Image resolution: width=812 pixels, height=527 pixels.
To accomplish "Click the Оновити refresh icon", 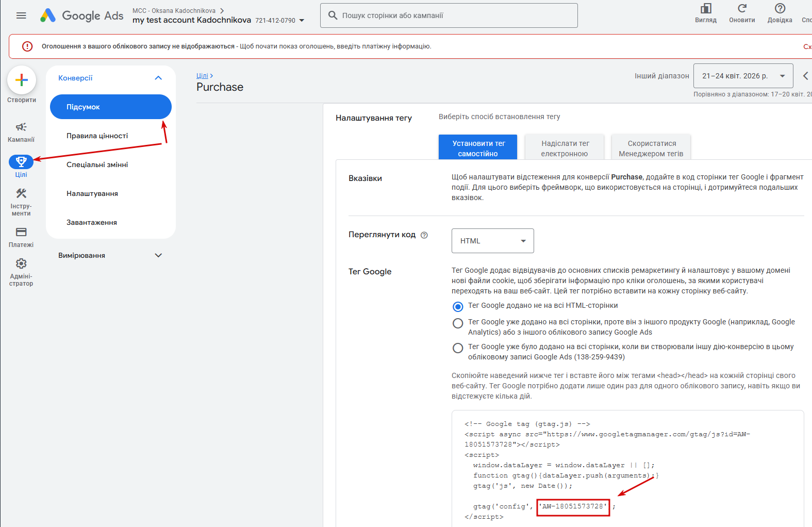I will 742,8.
